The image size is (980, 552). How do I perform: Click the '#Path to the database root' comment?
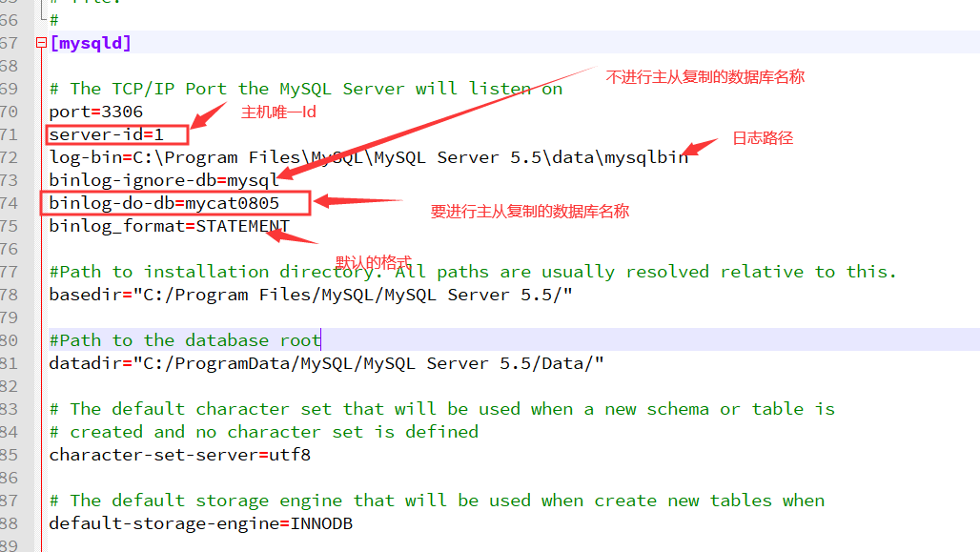[185, 340]
